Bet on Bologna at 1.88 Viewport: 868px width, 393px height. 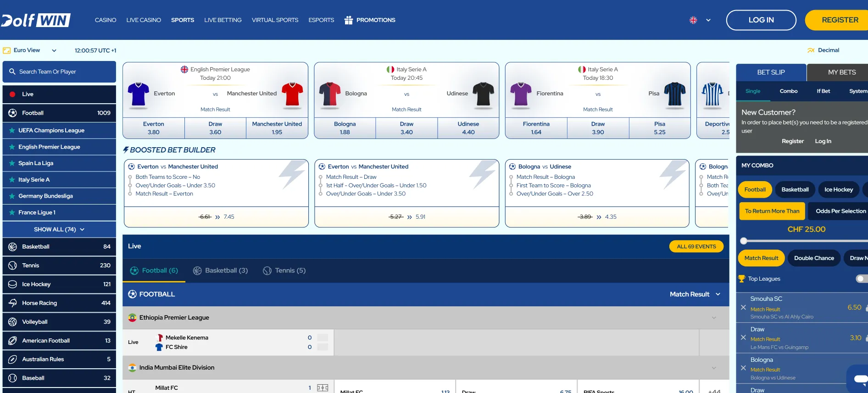[x=345, y=128]
